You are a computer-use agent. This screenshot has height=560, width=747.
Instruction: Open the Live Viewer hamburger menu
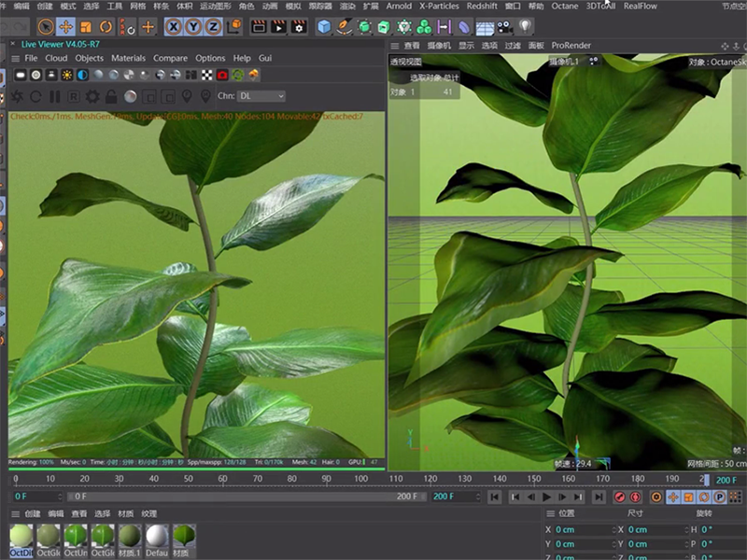(x=13, y=58)
